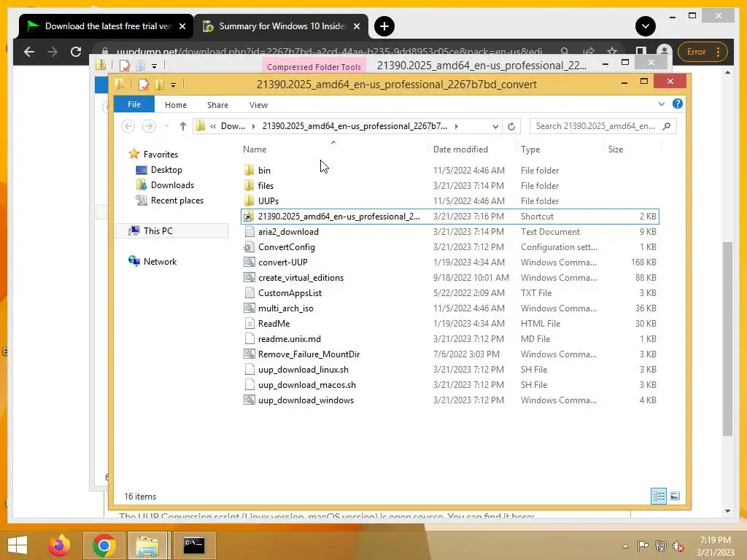
Task: Open a new Chrome tab
Action: (384, 26)
